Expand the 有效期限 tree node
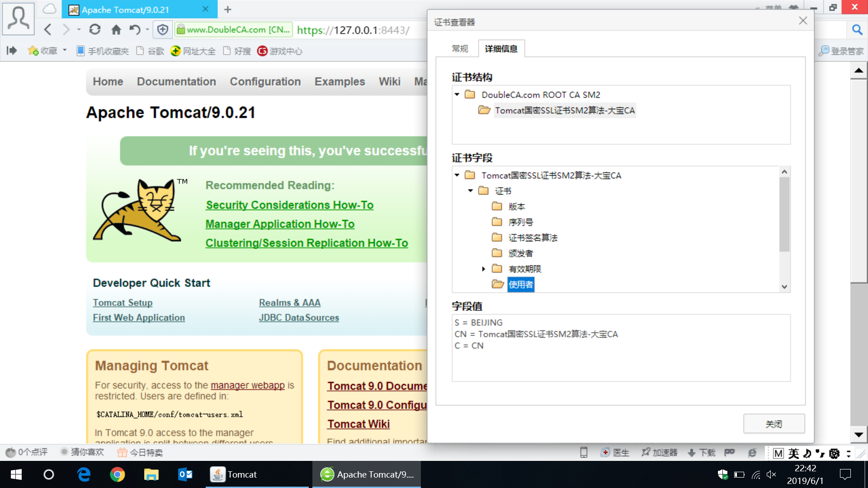This screenshot has width=868, height=488. click(483, 269)
